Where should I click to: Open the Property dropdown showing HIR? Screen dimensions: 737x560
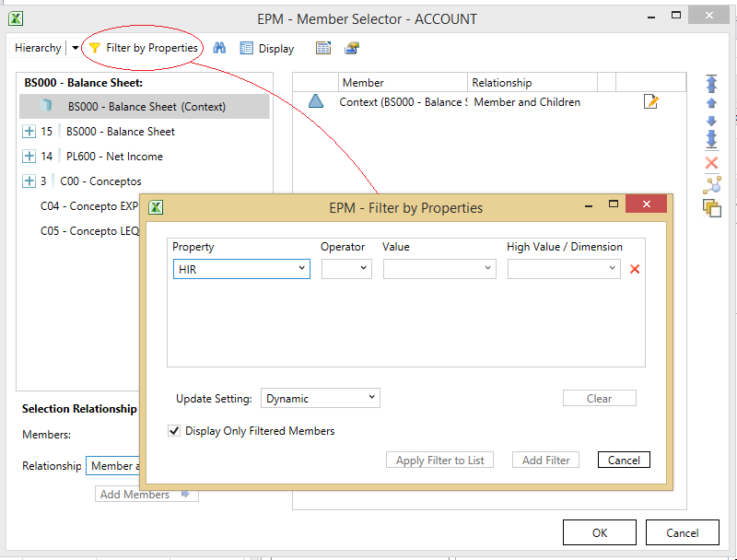click(x=241, y=269)
